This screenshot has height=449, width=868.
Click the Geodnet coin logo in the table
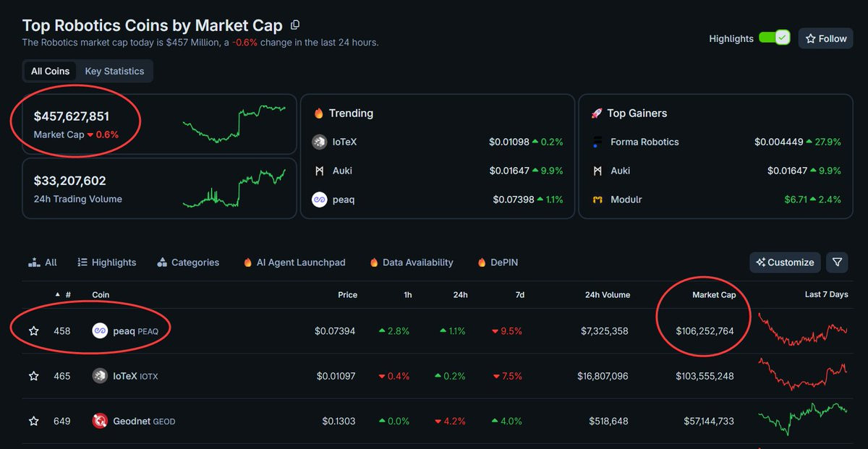[x=100, y=421]
